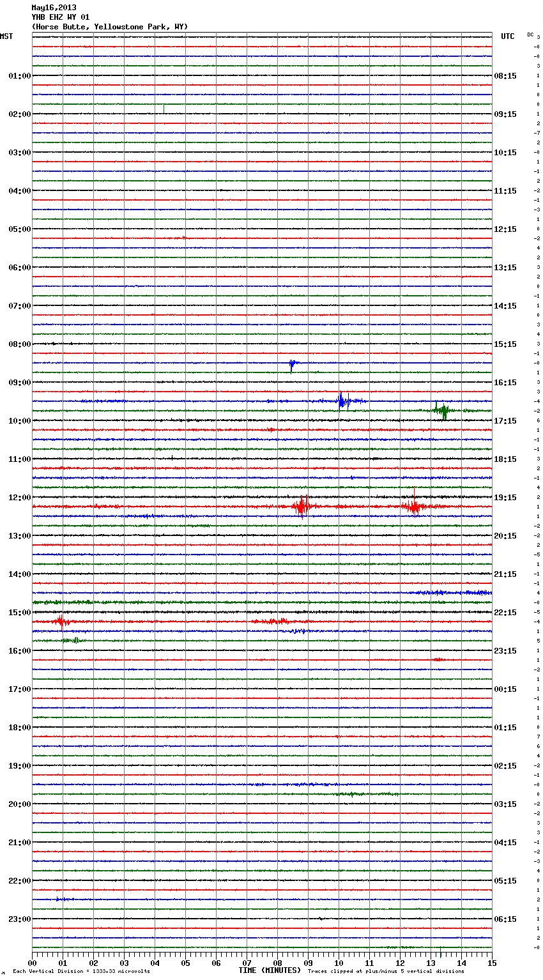
Task: Select the 01:00 MST time label
Action: 20,76
